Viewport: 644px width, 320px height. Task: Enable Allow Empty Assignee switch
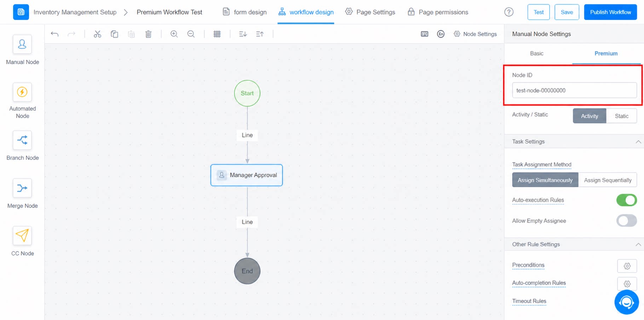[x=626, y=221]
